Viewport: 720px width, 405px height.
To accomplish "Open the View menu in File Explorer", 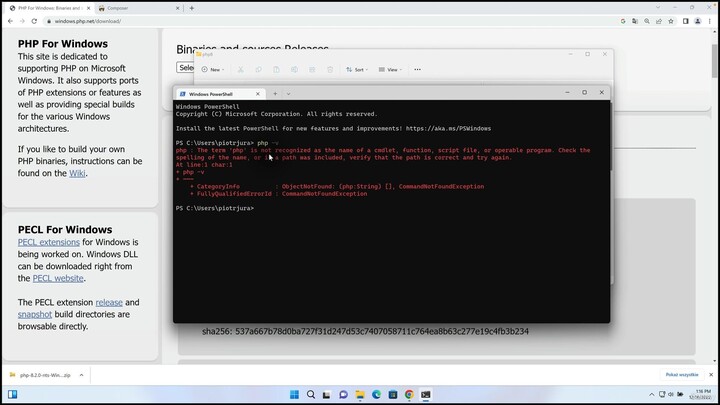I will pos(390,70).
